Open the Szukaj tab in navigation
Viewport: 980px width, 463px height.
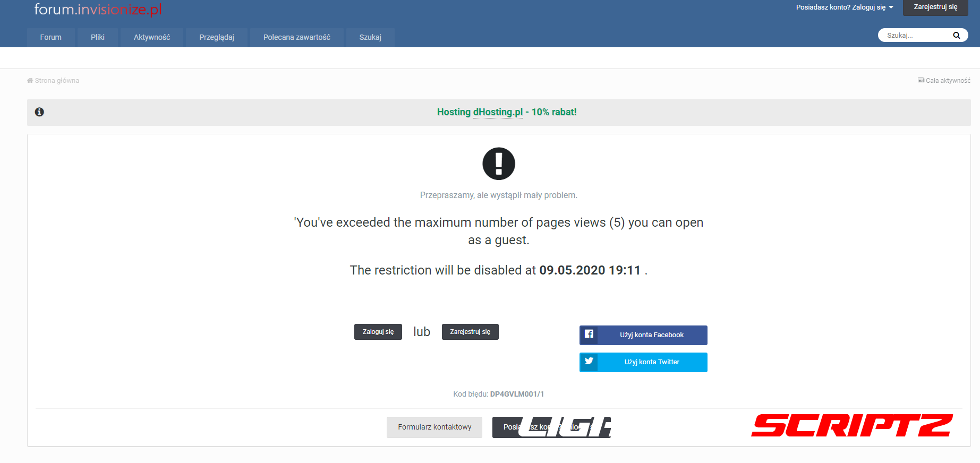370,37
